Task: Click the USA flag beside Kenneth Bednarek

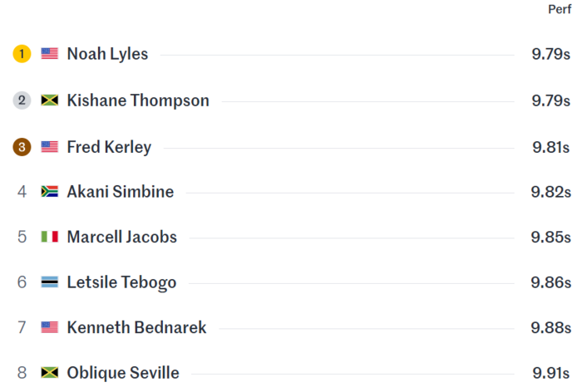Action: [50, 327]
